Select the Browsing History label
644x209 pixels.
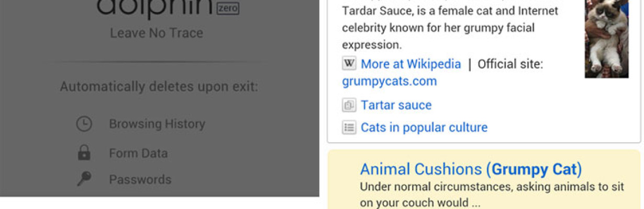pyautogui.click(x=157, y=124)
